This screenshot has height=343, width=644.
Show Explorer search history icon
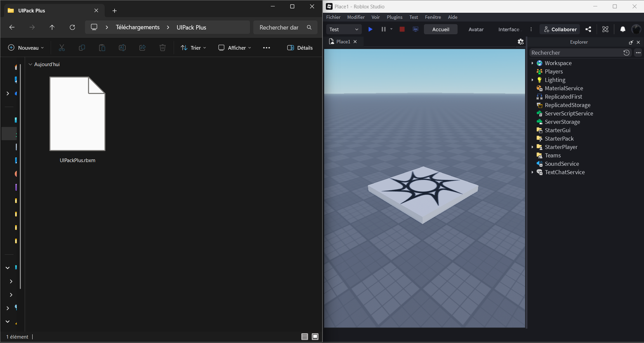tap(626, 53)
